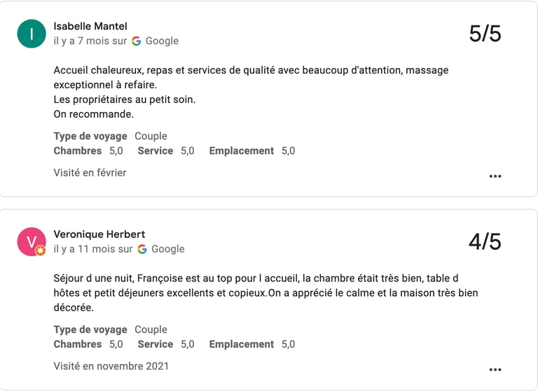Open the three-dot menu on Isabelle's review
538x392 pixels.
pyautogui.click(x=495, y=176)
